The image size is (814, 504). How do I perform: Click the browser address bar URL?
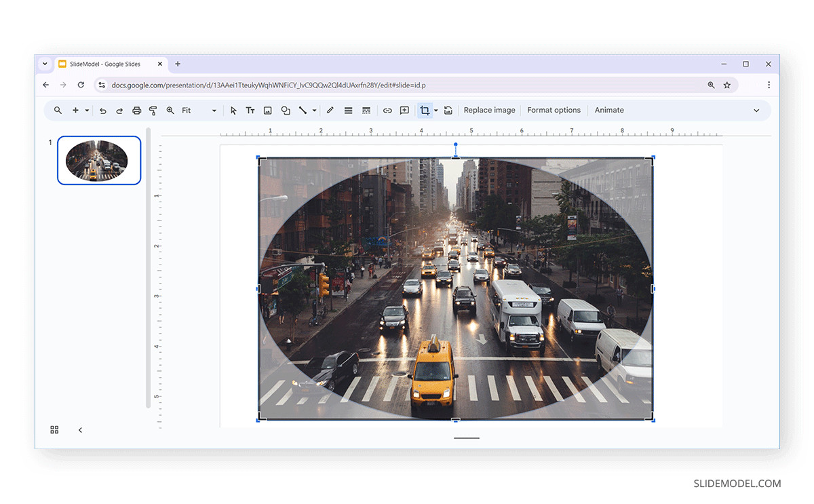pos(269,85)
